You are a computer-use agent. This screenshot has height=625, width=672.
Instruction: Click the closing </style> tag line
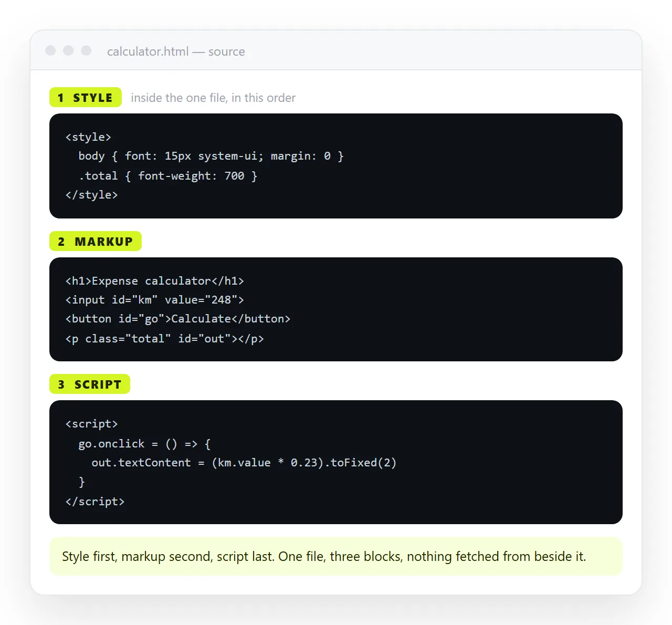tap(91, 195)
